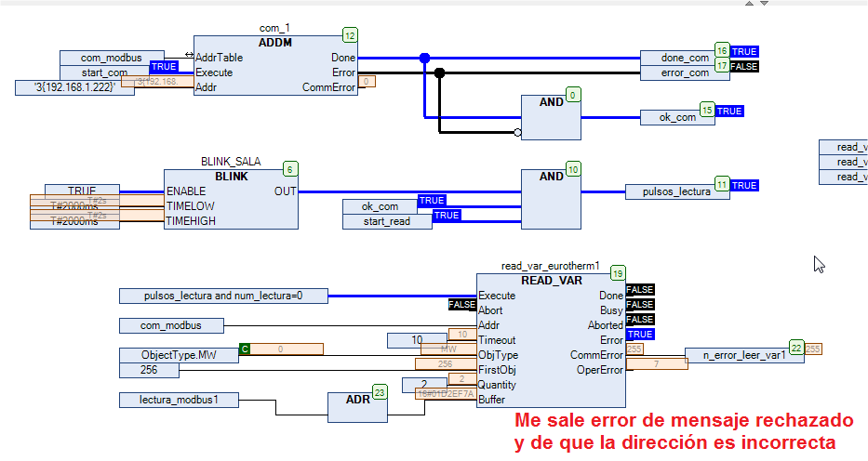The height and width of the screenshot is (461, 868).
Task: Click the Execute pin label on READ_VAR
Action: [497, 296]
